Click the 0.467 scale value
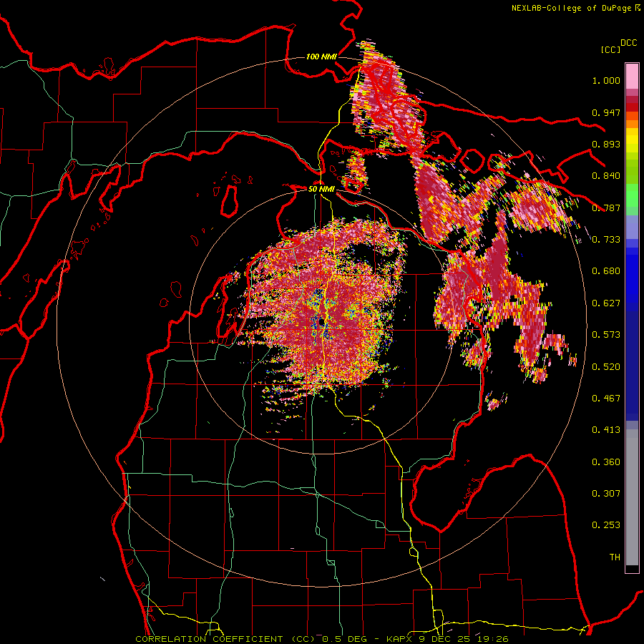The width and height of the screenshot is (644, 644). (x=606, y=399)
